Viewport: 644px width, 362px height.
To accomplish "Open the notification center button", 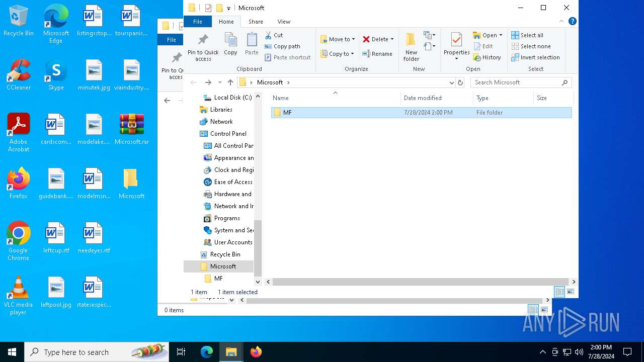I will pos(627,352).
